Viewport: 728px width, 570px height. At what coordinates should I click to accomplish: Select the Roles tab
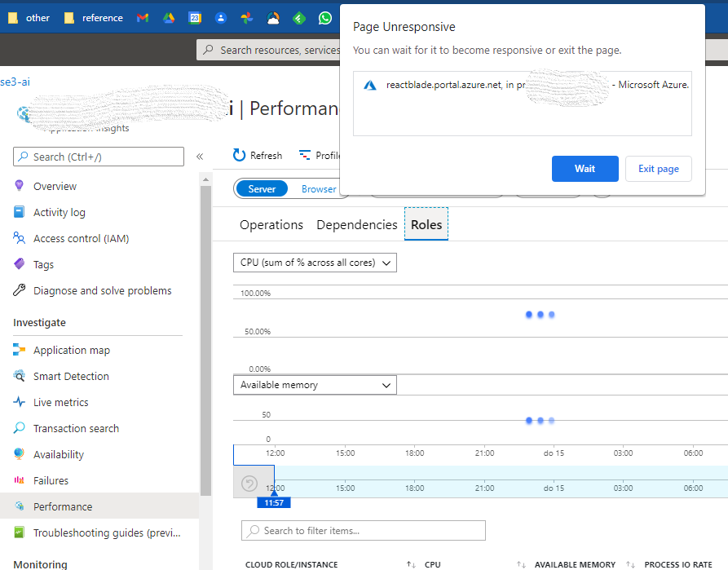coord(426,224)
